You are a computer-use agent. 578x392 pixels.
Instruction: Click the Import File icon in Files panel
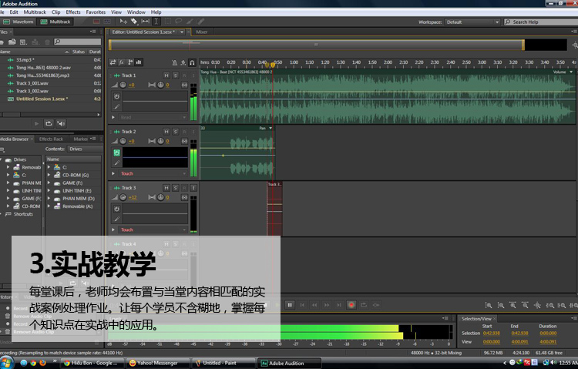[x=12, y=42]
